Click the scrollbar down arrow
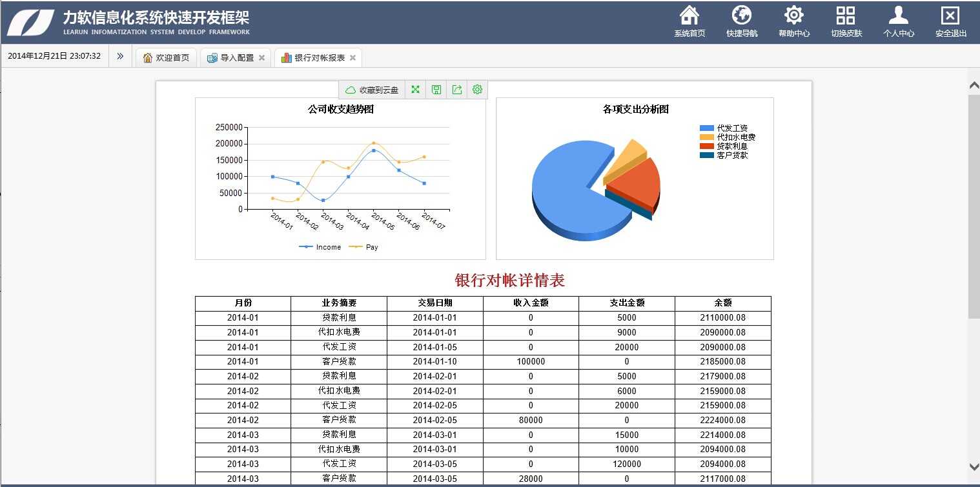The height and width of the screenshot is (487, 980). [x=974, y=467]
